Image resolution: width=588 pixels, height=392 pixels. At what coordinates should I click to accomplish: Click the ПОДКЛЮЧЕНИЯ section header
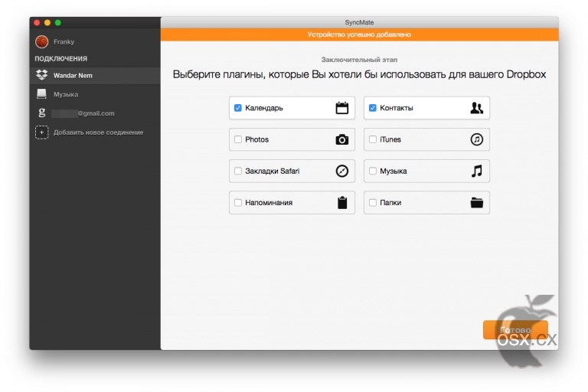click(x=60, y=58)
